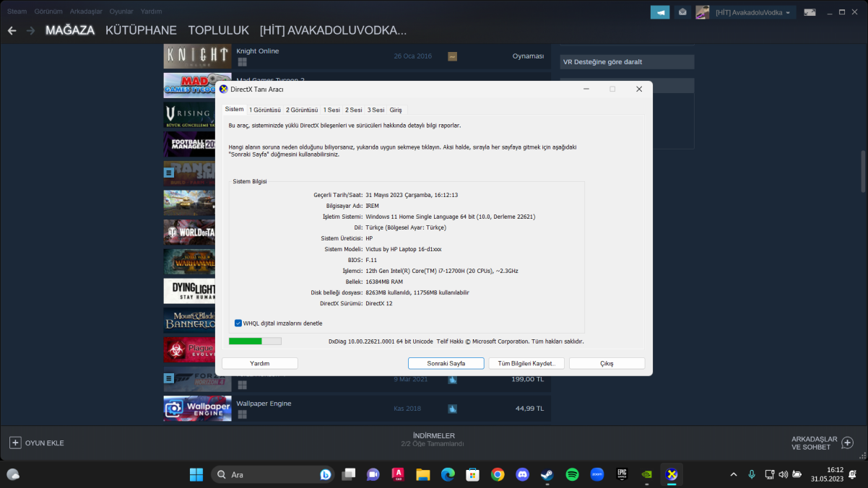Click Windows Start button
This screenshot has width=868, height=488.
196,474
